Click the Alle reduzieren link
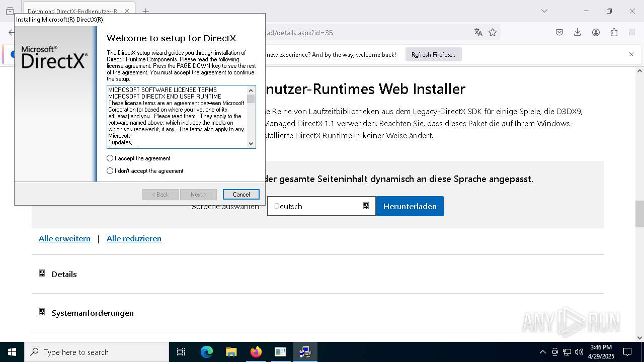 [134, 239]
